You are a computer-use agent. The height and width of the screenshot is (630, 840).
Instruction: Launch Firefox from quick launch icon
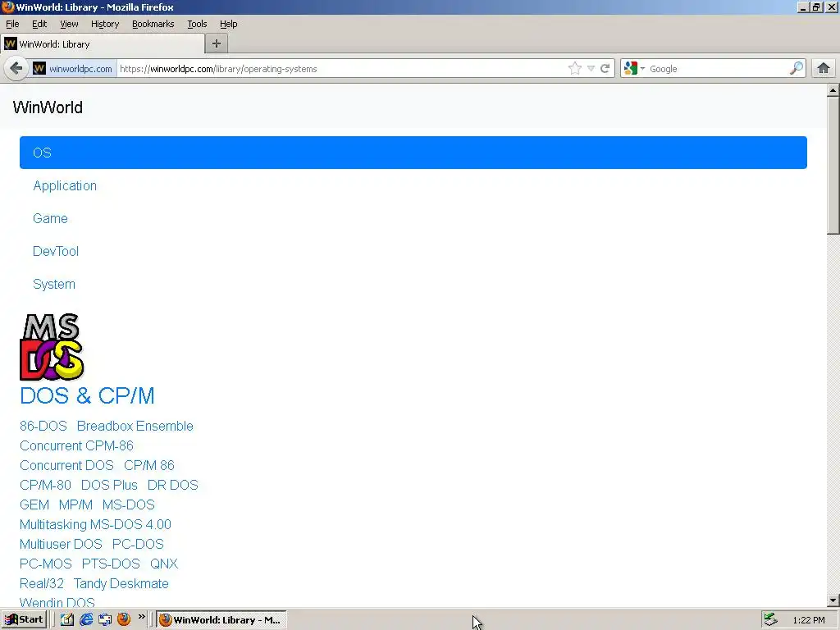click(124, 619)
